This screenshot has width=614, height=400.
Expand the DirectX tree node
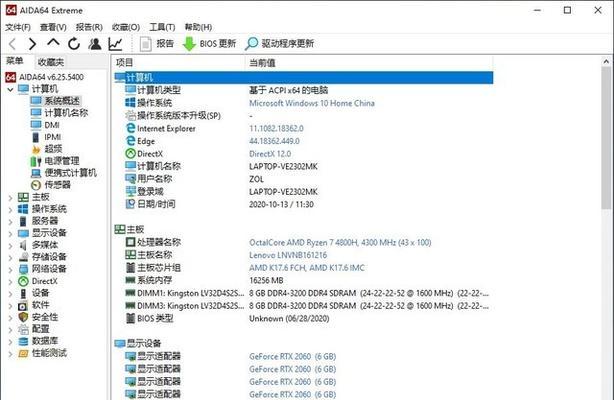[x=11, y=282]
